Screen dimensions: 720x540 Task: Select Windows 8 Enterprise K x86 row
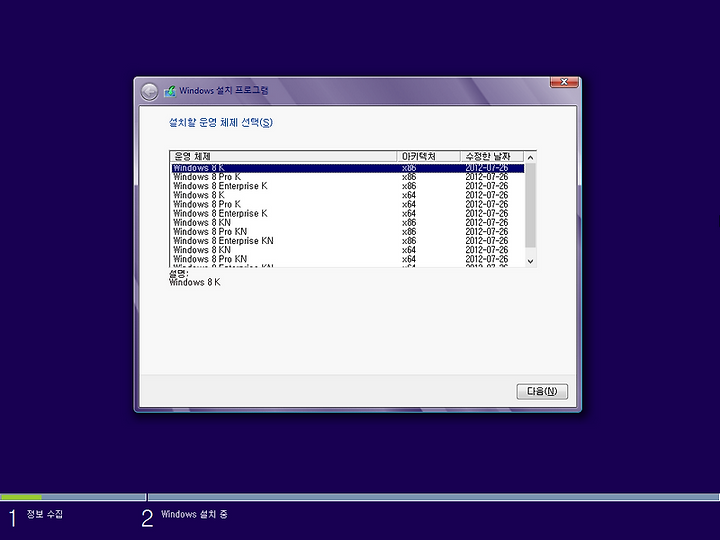(x=348, y=186)
